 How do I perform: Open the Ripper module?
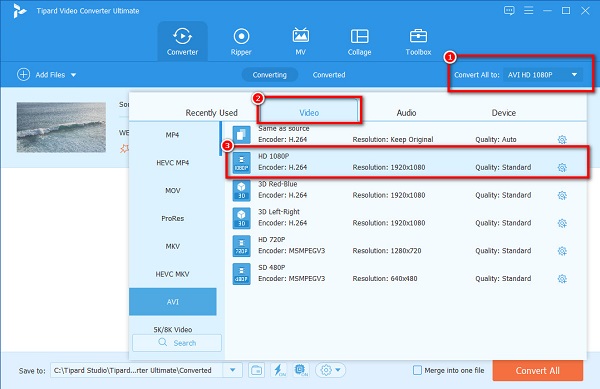(241, 41)
